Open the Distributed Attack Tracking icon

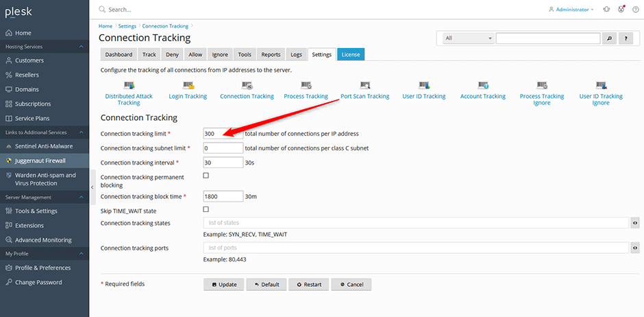pos(129,86)
